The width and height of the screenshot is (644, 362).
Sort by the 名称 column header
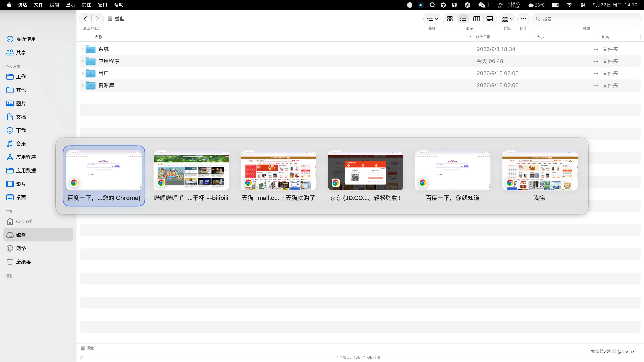(98, 37)
